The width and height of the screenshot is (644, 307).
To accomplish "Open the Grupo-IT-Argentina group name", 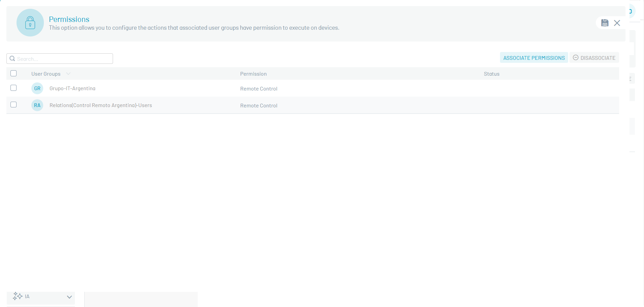I will click(x=72, y=88).
